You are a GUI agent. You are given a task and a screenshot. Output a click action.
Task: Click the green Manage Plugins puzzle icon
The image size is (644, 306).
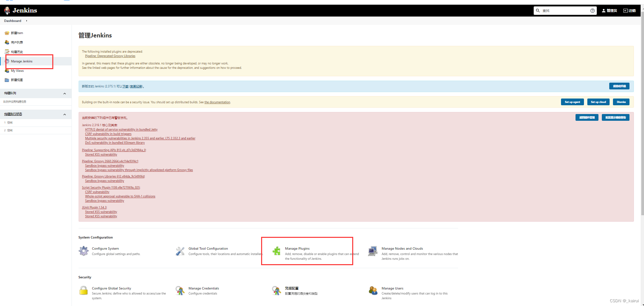coord(277,251)
